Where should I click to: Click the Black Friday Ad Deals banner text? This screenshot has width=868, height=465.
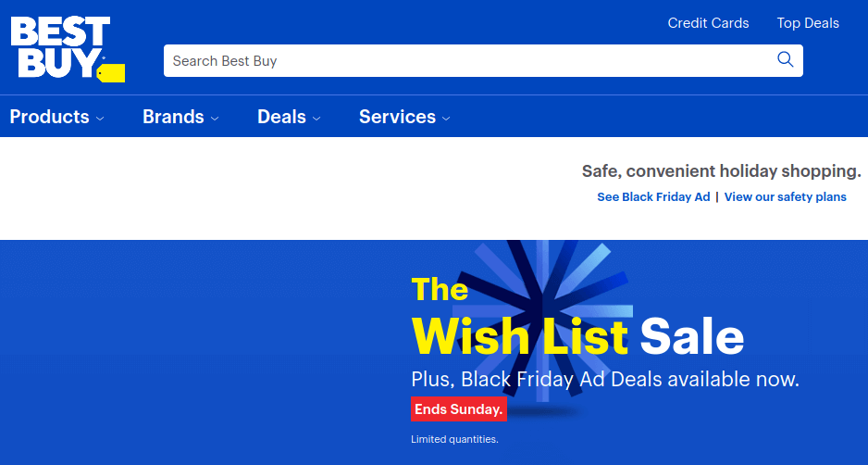(x=605, y=380)
